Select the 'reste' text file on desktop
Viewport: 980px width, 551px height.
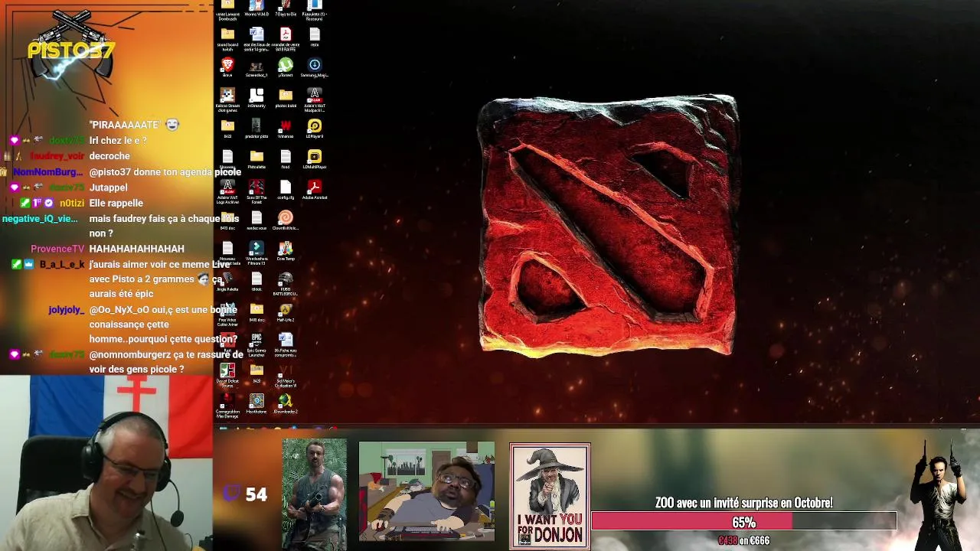[315, 37]
